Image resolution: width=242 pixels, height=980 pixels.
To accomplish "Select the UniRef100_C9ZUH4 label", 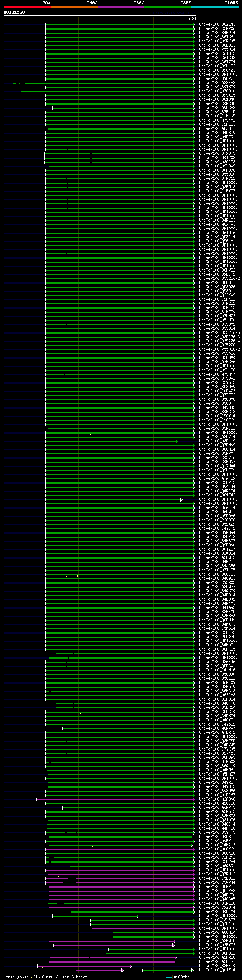I will click(217, 907).
